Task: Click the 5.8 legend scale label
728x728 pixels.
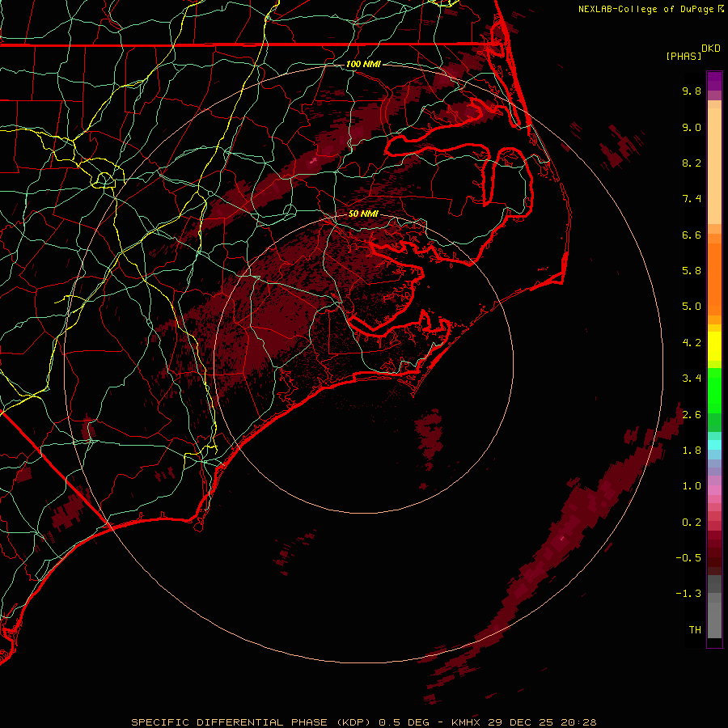Action: [x=692, y=271]
